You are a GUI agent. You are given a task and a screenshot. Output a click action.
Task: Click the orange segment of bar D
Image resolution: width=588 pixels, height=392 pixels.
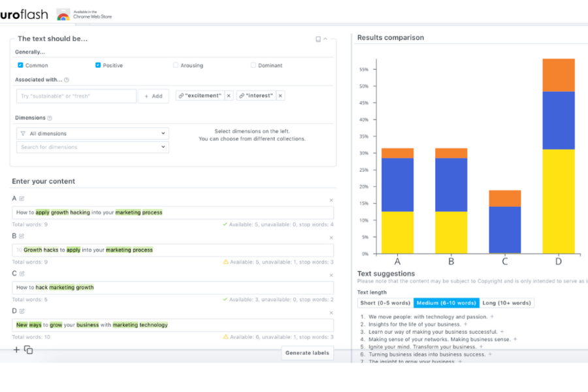click(558, 75)
